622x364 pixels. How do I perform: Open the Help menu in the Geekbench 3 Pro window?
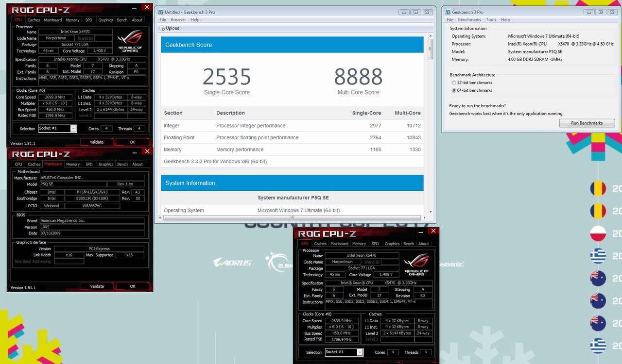click(x=505, y=20)
